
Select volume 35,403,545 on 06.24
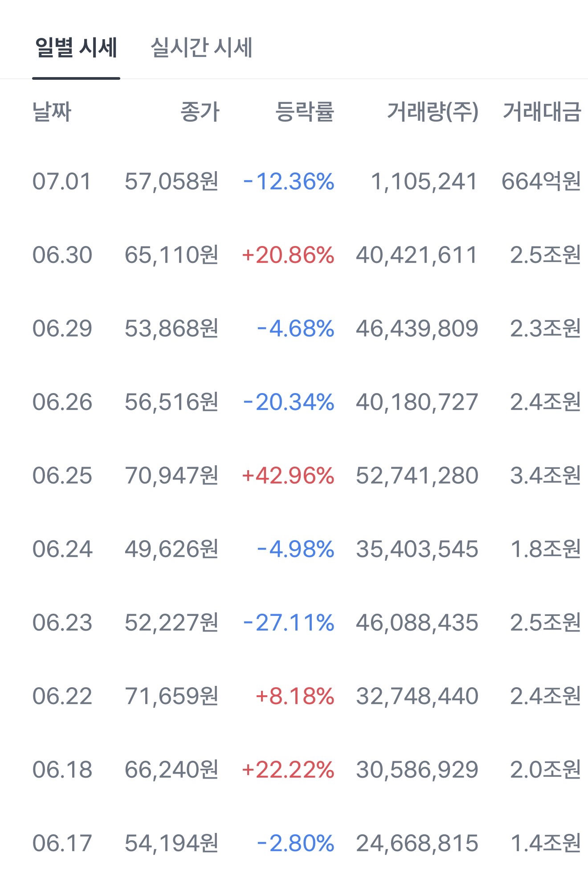point(417,550)
